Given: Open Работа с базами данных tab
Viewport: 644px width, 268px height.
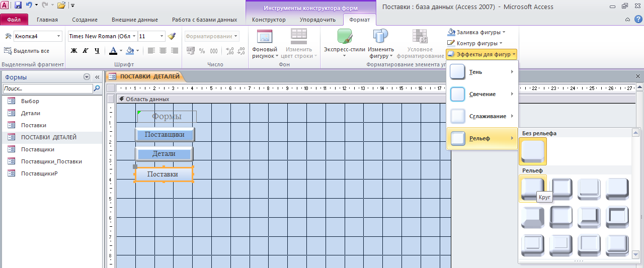Looking at the screenshot, I should [204, 20].
